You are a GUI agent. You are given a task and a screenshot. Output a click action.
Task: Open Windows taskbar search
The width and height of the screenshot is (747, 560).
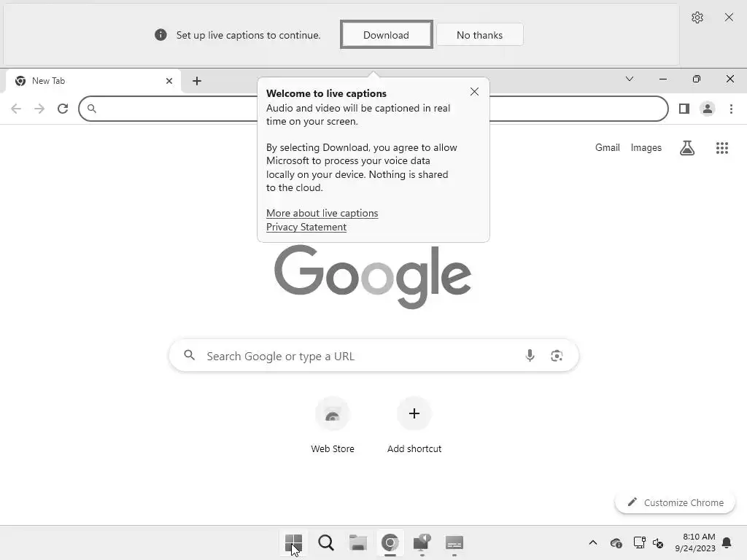[x=326, y=542]
